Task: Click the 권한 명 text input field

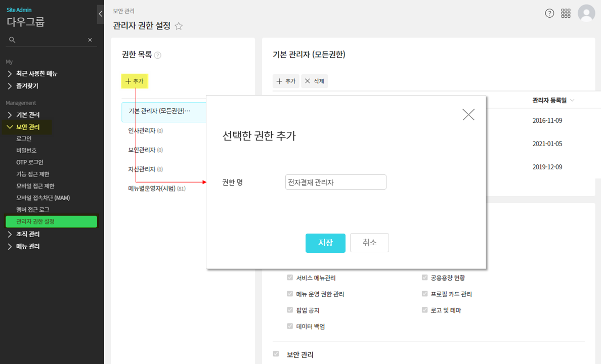Action: tap(335, 182)
